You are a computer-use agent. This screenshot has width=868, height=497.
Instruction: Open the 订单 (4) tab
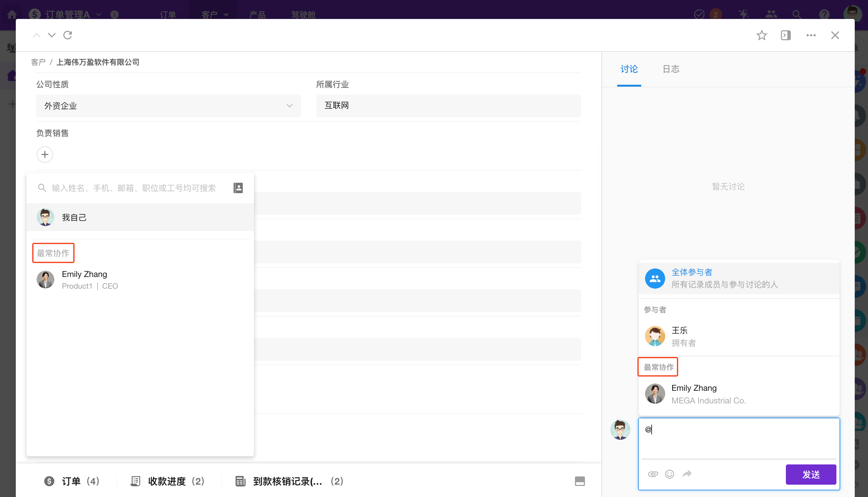72,481
